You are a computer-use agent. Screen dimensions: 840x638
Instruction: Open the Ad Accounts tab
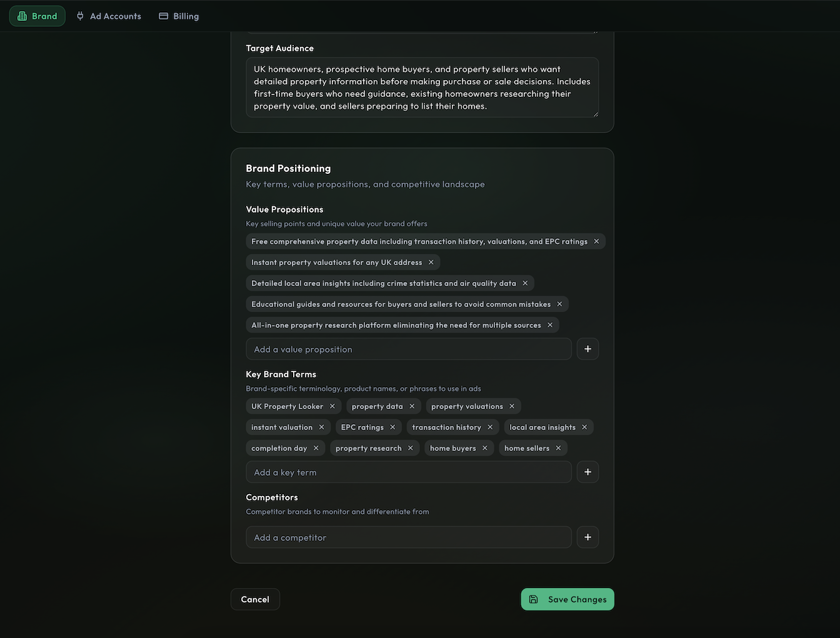point(109,16)
